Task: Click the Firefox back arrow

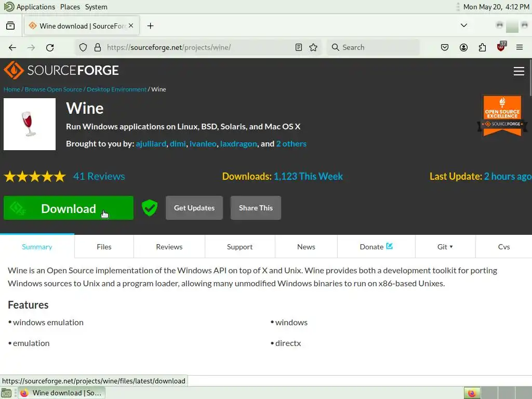Action: (x=12, y=47)
